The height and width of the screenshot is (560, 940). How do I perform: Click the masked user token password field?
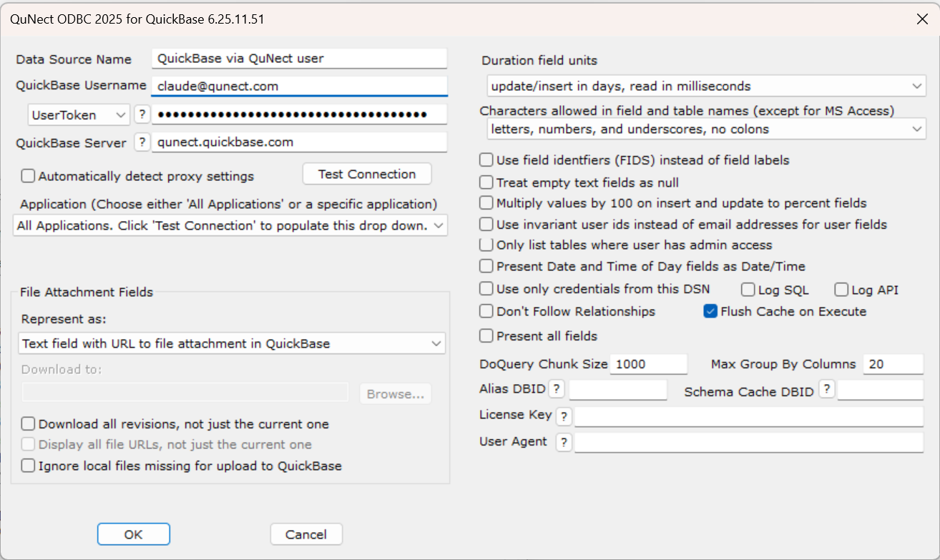tap(299, 114)
